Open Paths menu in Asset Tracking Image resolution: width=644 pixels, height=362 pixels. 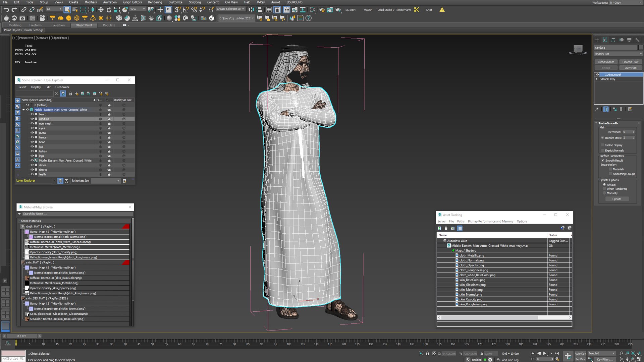(461, 222)
